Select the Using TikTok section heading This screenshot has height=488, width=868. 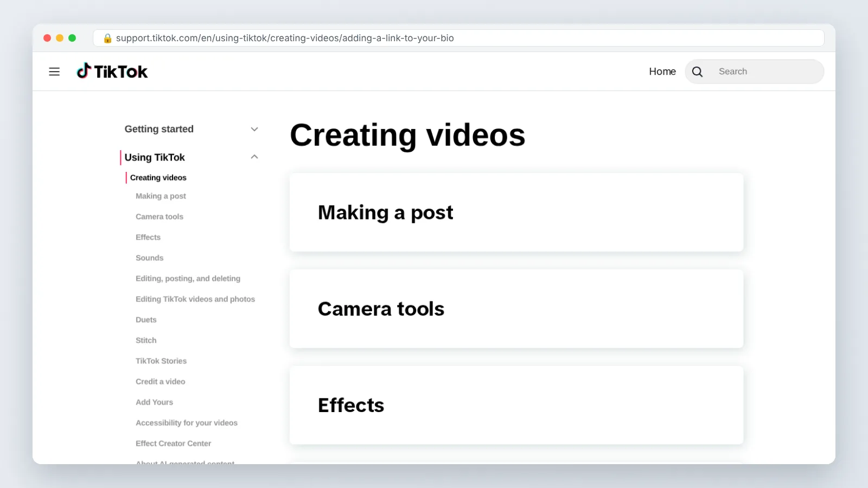click(155, 157)
